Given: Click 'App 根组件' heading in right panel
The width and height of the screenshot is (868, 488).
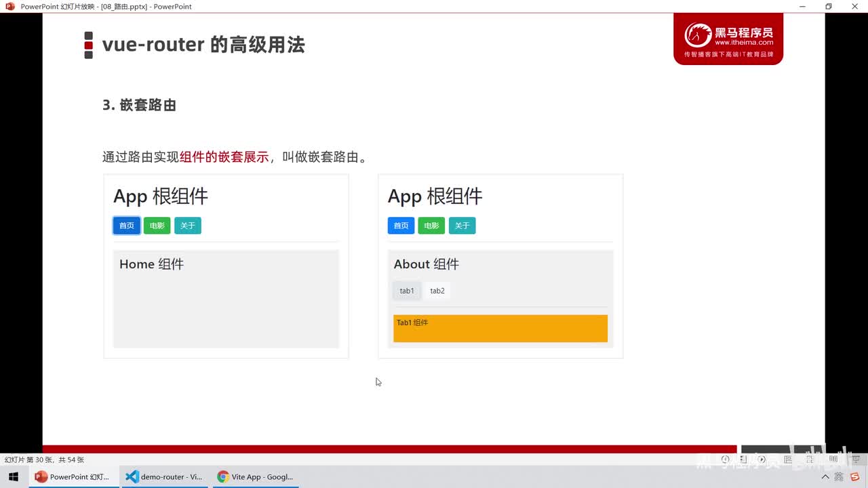Looking at the screenshot, I should click(x=435, y=197).
